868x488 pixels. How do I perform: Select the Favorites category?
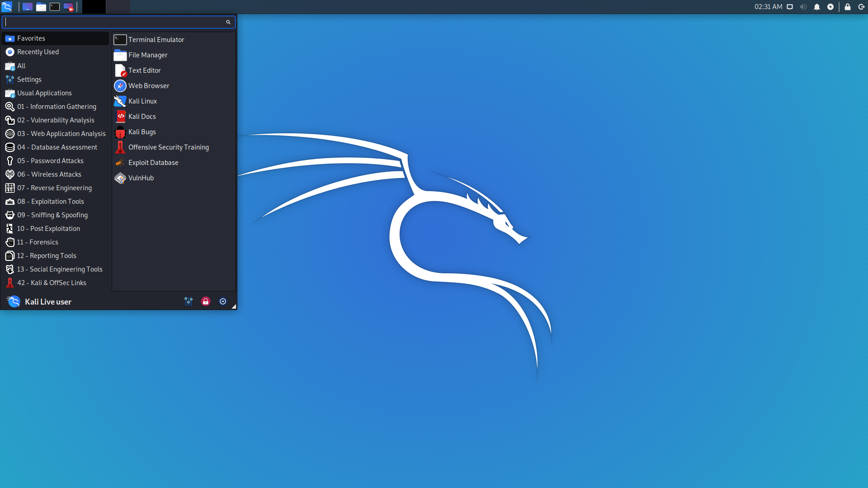click(x=56, y=38)
